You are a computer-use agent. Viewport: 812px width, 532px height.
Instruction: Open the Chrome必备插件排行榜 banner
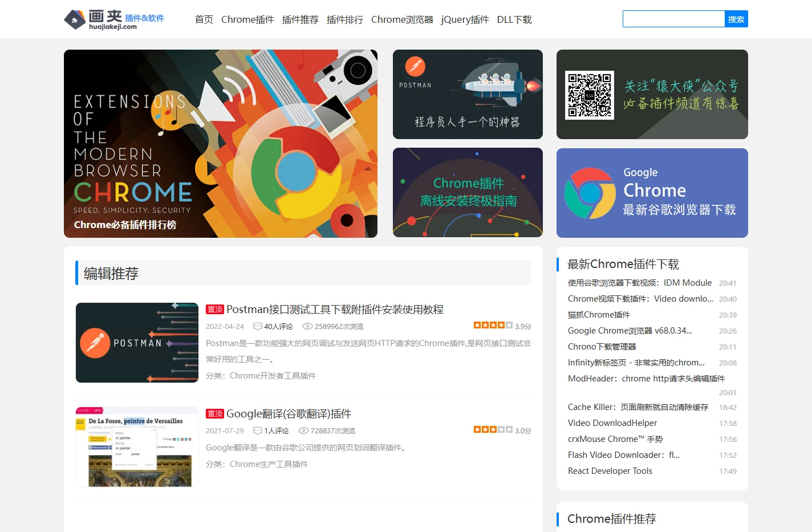pos(221,144)
